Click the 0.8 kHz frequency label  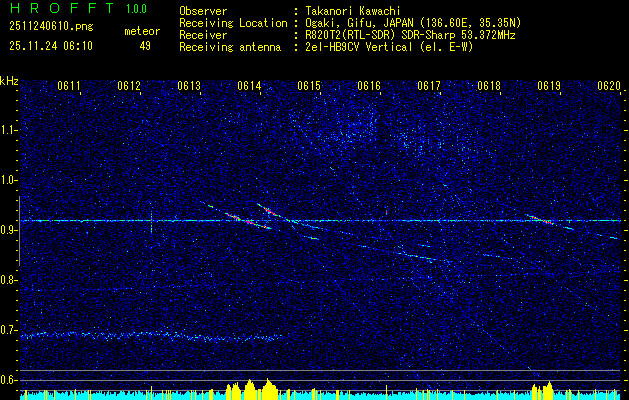pos(9,280)
